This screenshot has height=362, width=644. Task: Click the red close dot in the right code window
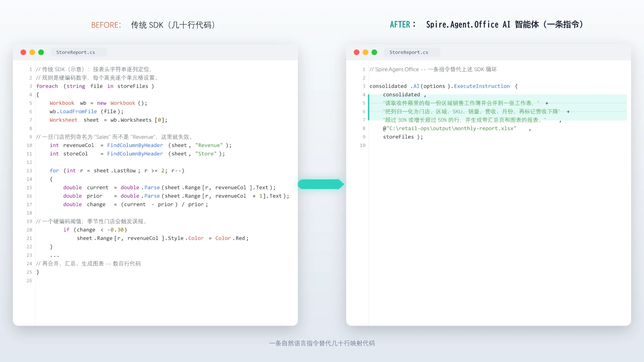point(357,52)
